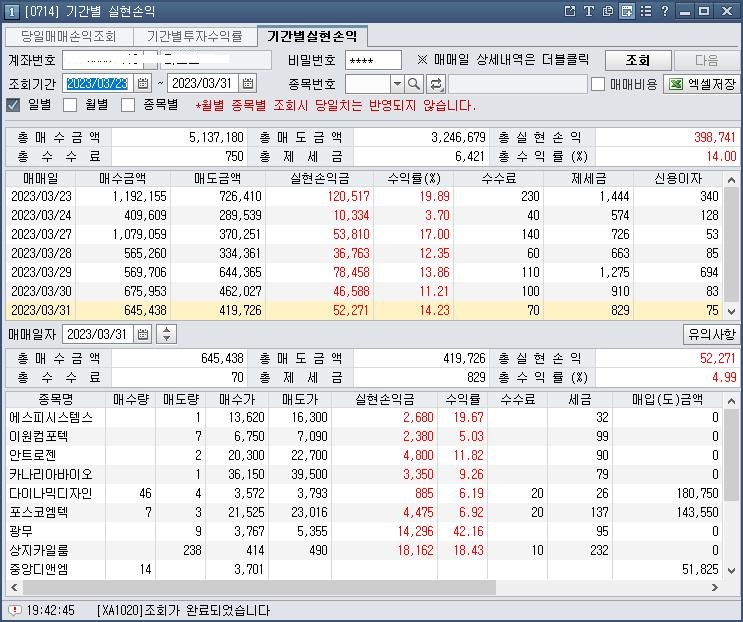Click the 다음 button
This screenshot has height=622, width=743.
[x=706, y=60]
